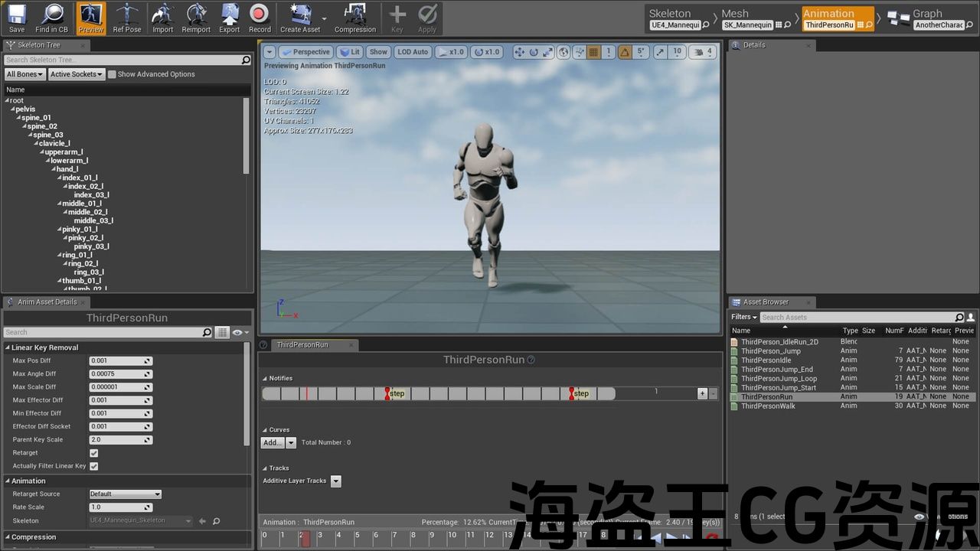Click the Reimport icon
This screenshot has height=551, width=980.
pyautogui.click(x=196, y=18)
